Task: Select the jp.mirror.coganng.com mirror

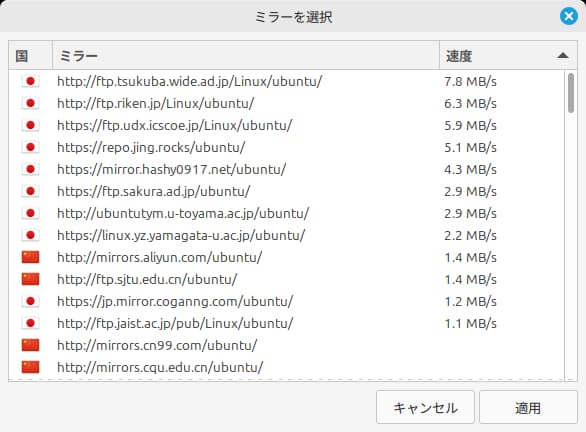Action: click(286, 302)
